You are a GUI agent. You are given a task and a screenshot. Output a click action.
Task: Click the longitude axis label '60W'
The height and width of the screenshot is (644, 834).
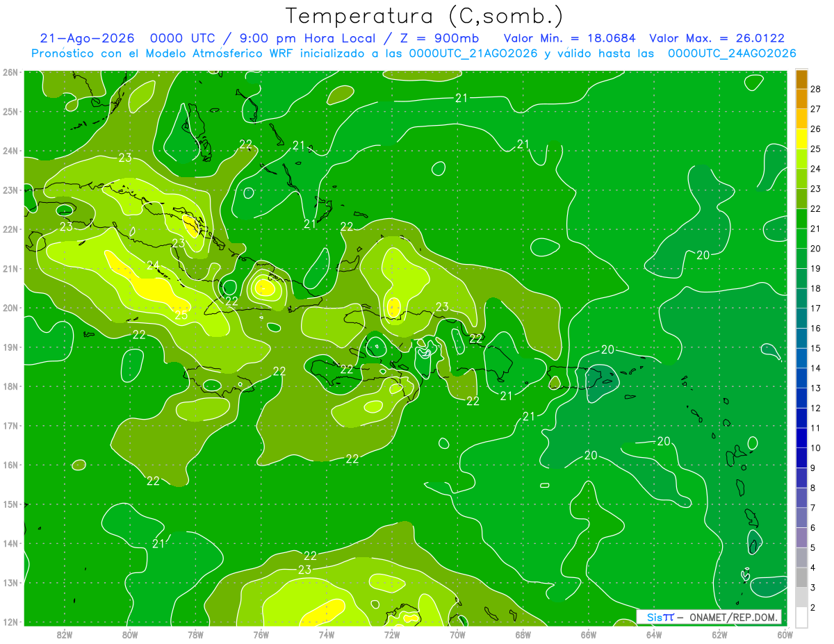tap(785, 634)
